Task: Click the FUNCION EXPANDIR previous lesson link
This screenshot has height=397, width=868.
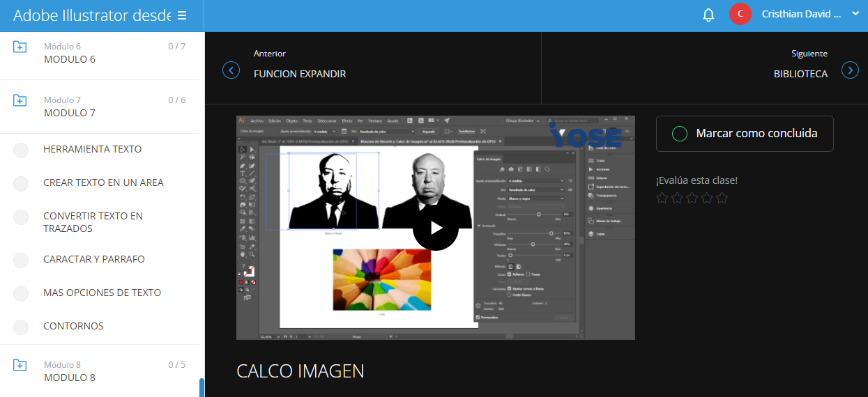Action: click(300, 74)
